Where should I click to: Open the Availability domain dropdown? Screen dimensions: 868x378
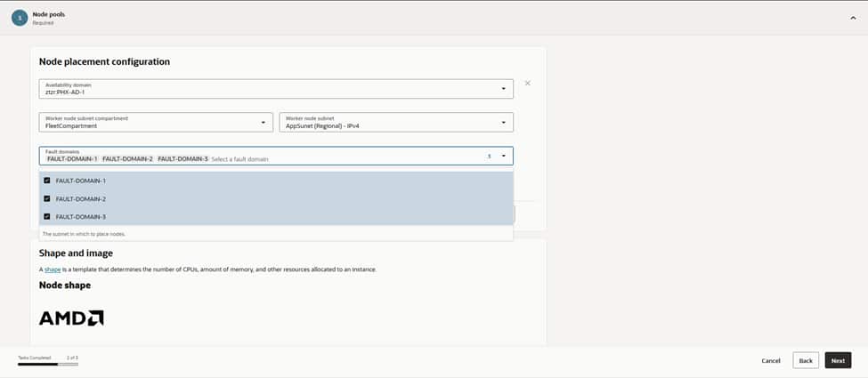pyautogui.click(x=276, y=89)
